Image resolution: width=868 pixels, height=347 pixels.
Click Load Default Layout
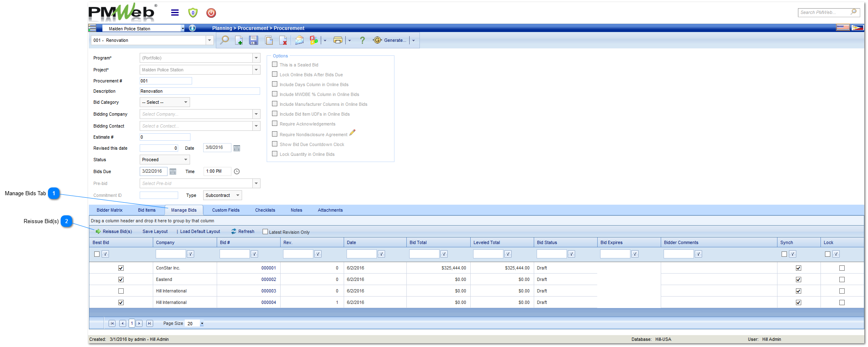point(200,231)
